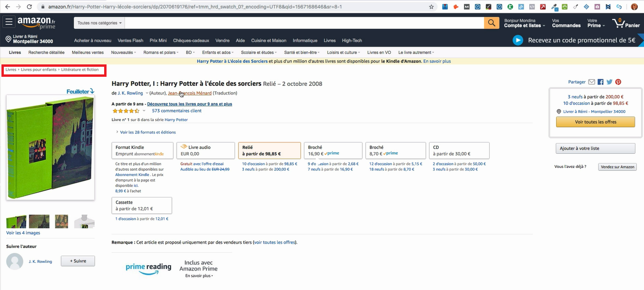The width and height of the screenshot is (644, 290).
Task: Click inside the Amazon search field
Action: (x=305, y=23)
